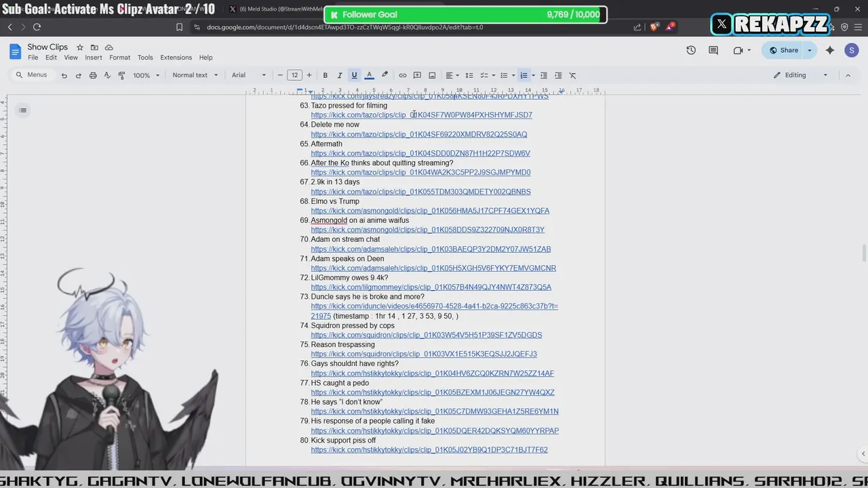Image resolution: width=868 pixels, height=488 pixels.
Task: Click the Share button
Action: pyautogui.click(x=783, y=50)
